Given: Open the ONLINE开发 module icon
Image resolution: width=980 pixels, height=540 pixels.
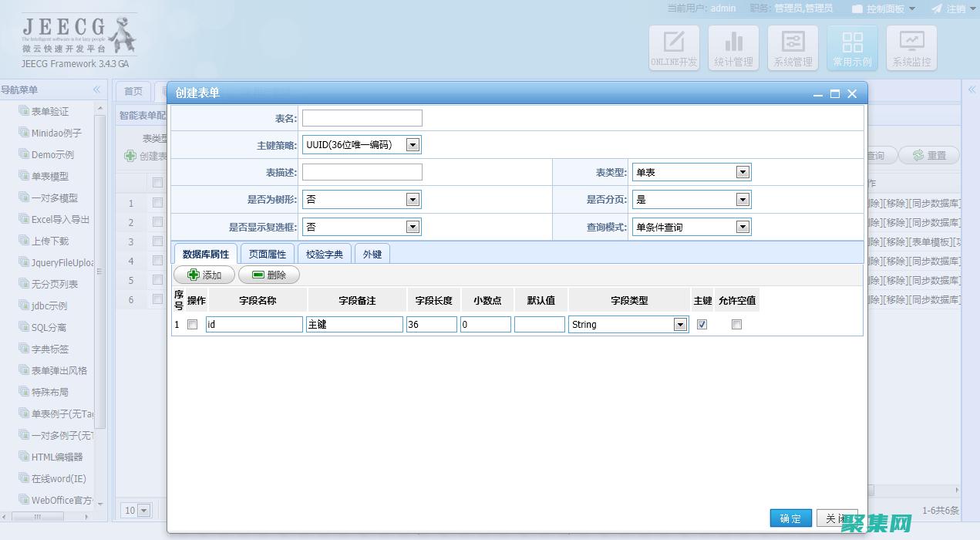Looking at the screenshot, I should pyautogui.click(x=674, y=48).
